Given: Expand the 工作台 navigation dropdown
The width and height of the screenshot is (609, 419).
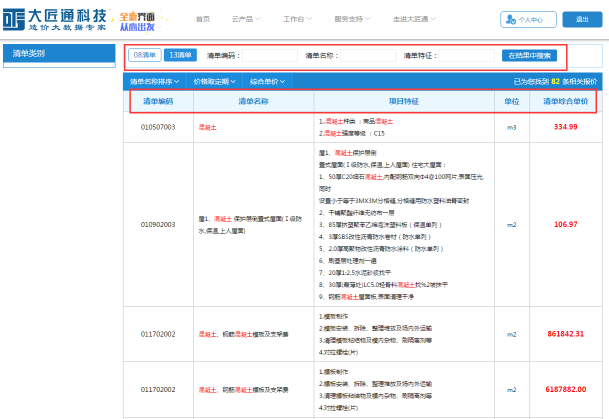Looking at the screenshot, I should coord(295,19).
